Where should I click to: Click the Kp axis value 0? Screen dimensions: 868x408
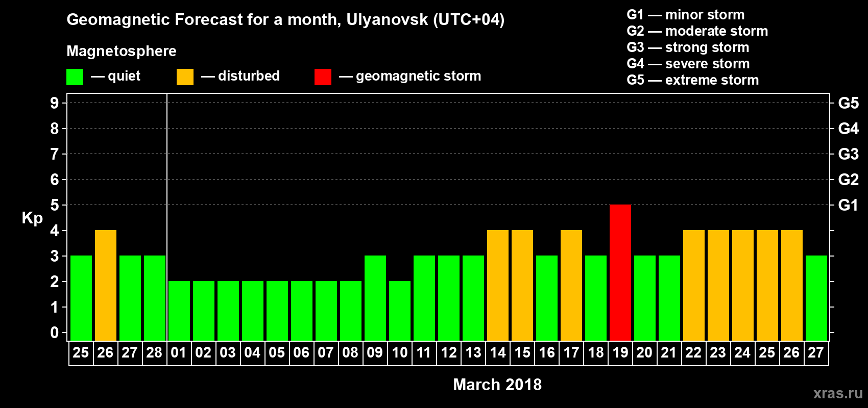(x=55, y=333)
